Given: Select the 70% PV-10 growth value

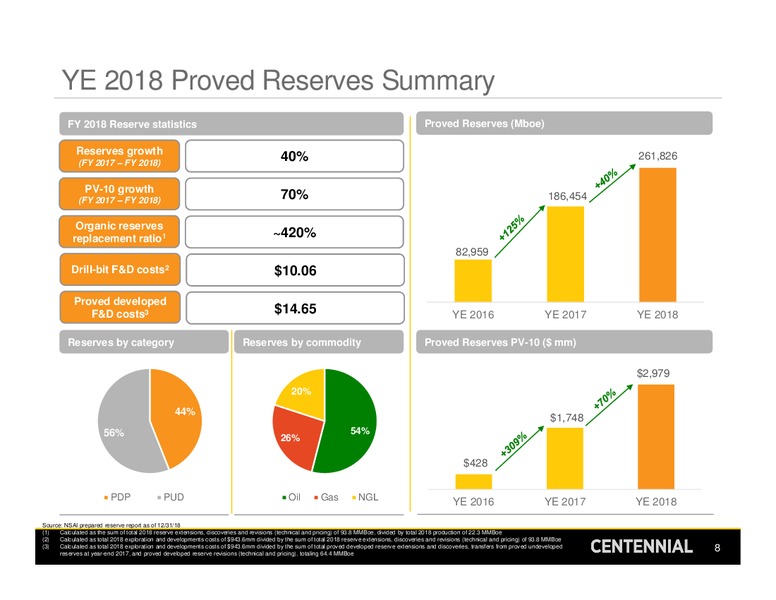Looking at the screenshot, I should [x=294, y=194].
